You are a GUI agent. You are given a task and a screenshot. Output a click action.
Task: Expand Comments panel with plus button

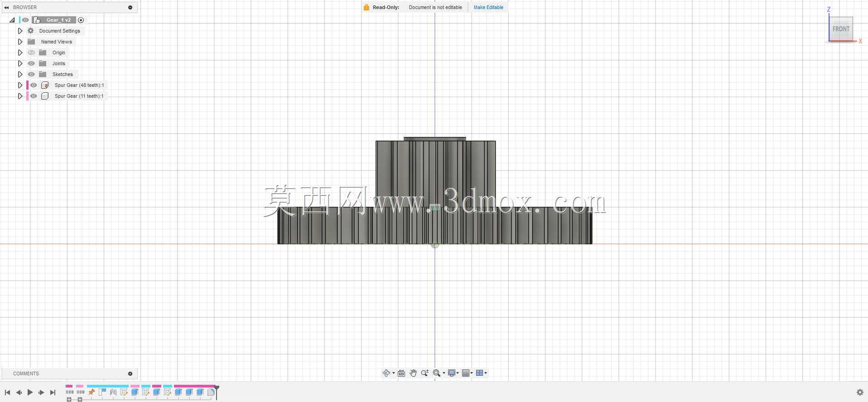pos(130,373)
